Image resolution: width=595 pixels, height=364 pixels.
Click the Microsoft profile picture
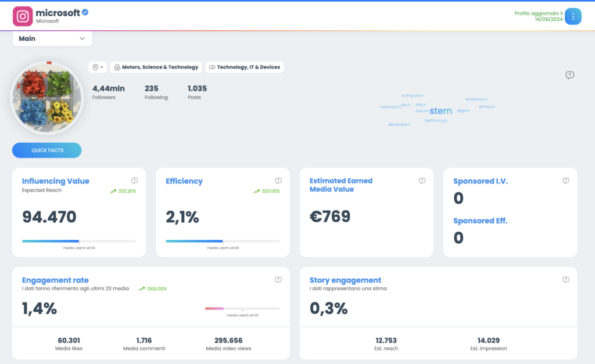point(46,98)
